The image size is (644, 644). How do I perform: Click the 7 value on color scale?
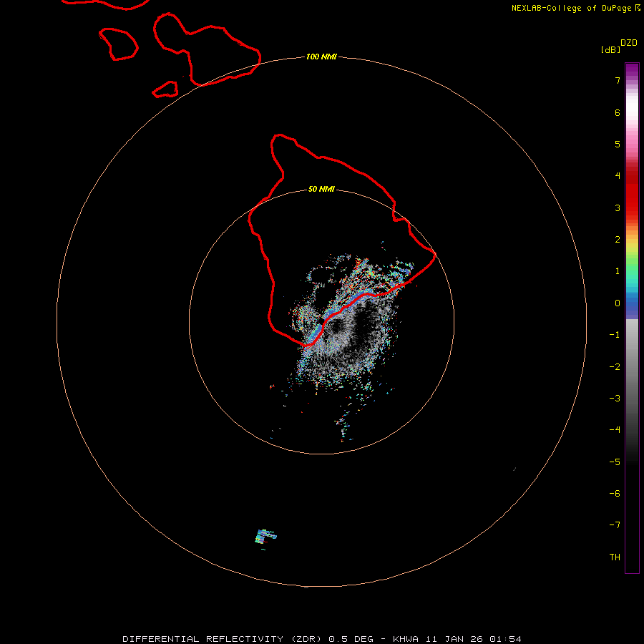pyautogui.click(x=618, y=80)
